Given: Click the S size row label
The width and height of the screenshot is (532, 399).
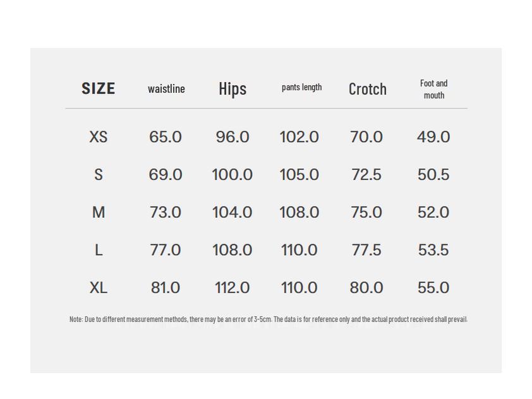Looking at the screenshot, I should pyautogui.click(x=99, y=175).
